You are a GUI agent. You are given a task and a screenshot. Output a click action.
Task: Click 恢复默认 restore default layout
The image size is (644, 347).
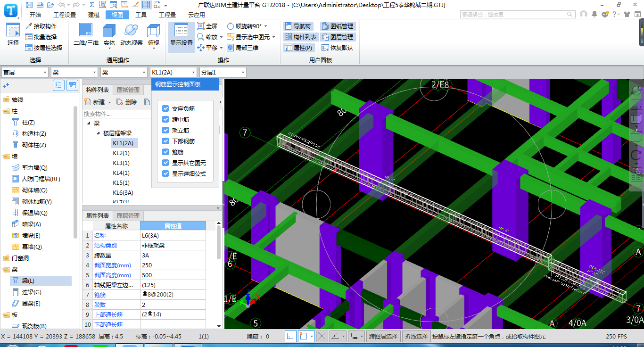(338, 48)
